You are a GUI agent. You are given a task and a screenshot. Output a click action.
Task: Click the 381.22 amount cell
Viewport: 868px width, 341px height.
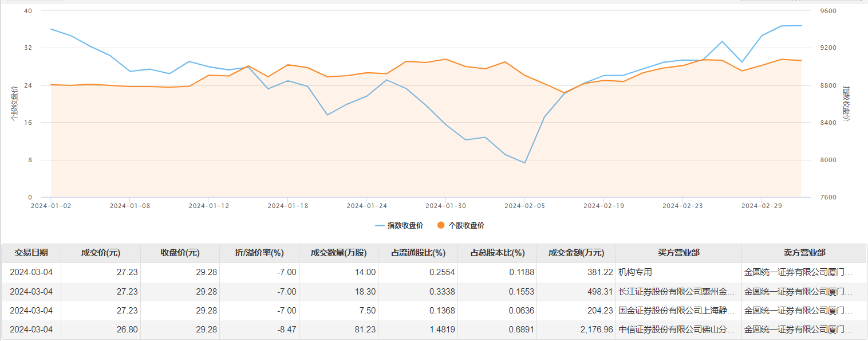pyautogui.click(x=577, y=272)
